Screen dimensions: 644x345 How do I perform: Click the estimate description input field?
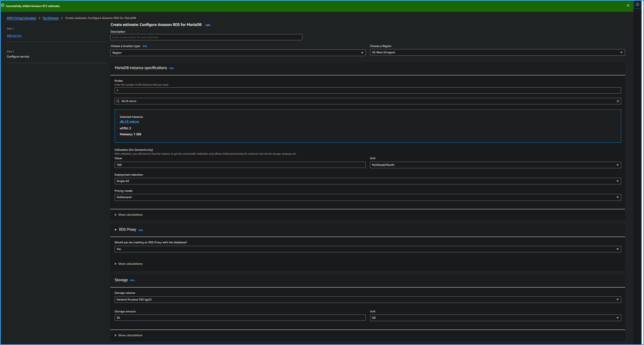click(206, 37)
